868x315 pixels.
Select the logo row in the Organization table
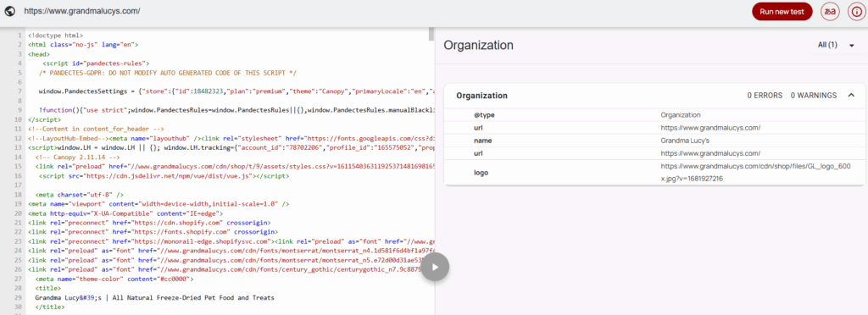[655, 173]
